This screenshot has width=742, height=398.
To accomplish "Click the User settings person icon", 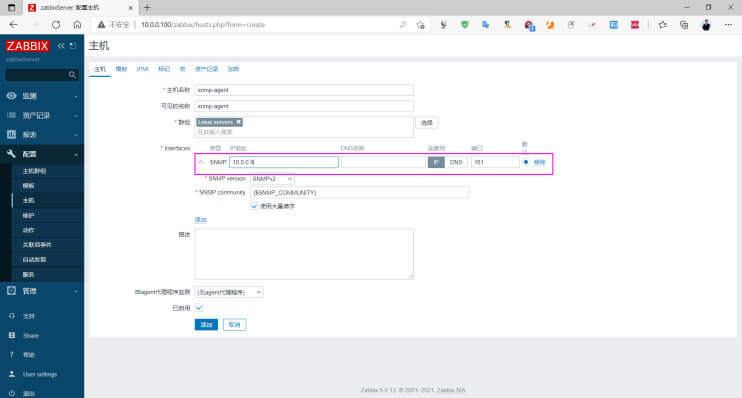I will click(x=12, y=374).
